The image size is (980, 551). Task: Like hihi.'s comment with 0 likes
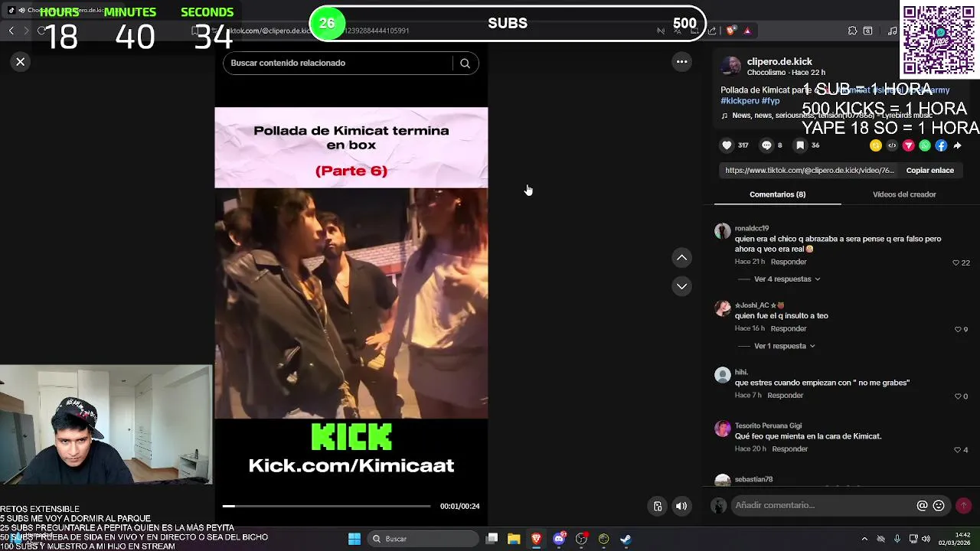957,396
